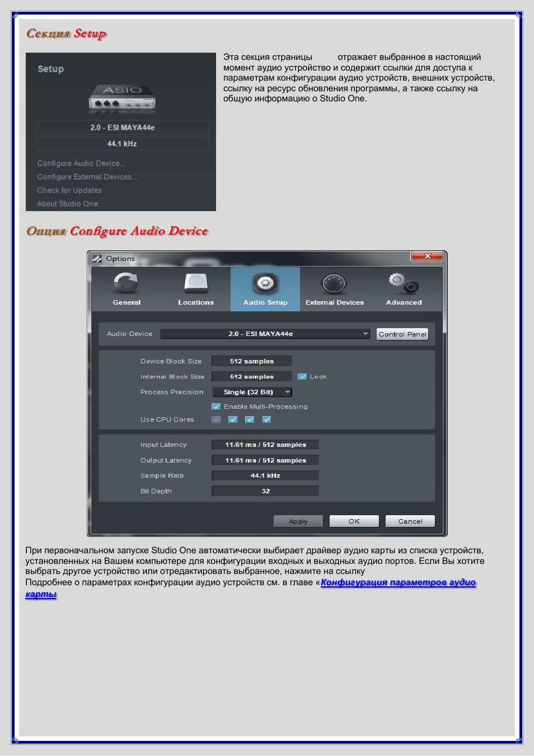534x756 pixels.
Task: Click the Apply button
Action: tap(298, 521)
